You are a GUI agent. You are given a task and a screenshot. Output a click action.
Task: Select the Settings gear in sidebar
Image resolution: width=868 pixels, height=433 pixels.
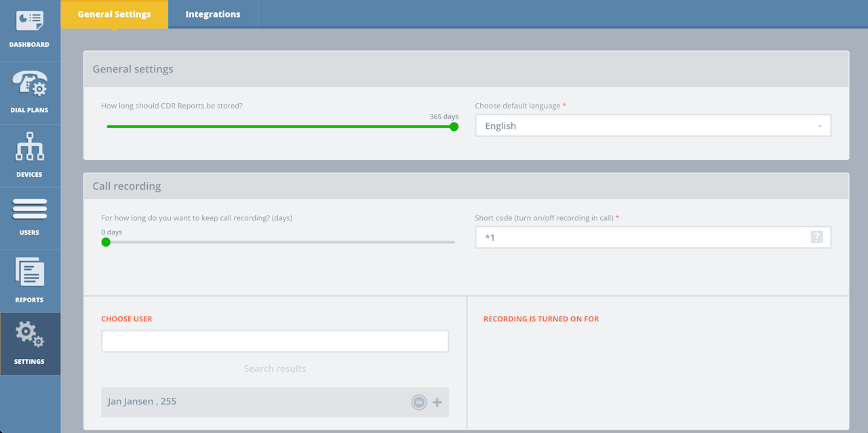pos(30,343)
